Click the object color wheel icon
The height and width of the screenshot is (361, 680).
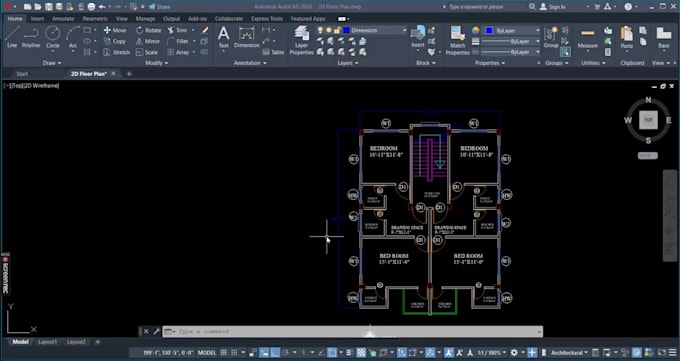pos(476,30)
